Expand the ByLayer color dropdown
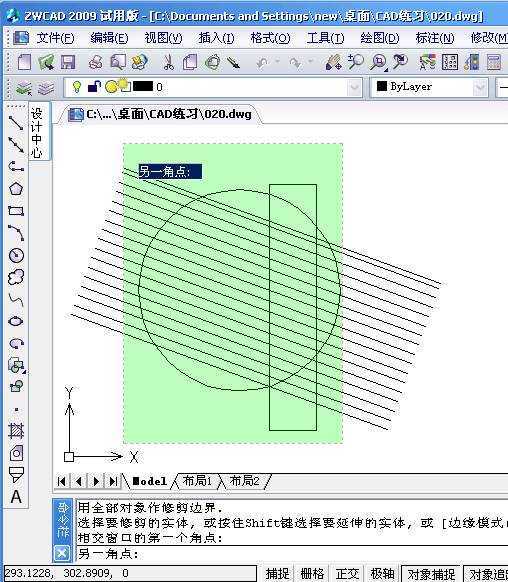 click(480, 88)
